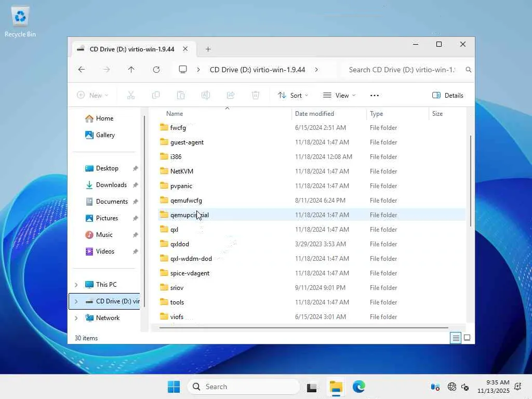Switch to large thumbnails view in status bar
532x399 pixels.
pyautogui.click(x=467, y=338)
